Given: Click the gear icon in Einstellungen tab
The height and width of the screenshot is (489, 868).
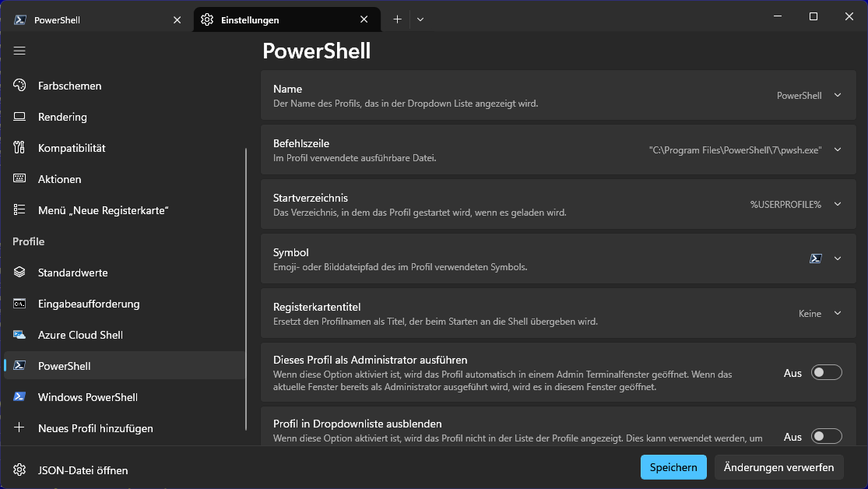Looking at the screenshot, I should click(207, 19).
